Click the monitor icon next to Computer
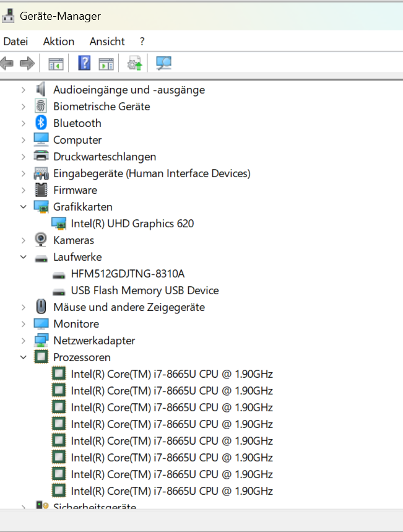Image resolution: width=403 pixels, height=532 pixels. [41, 139]
